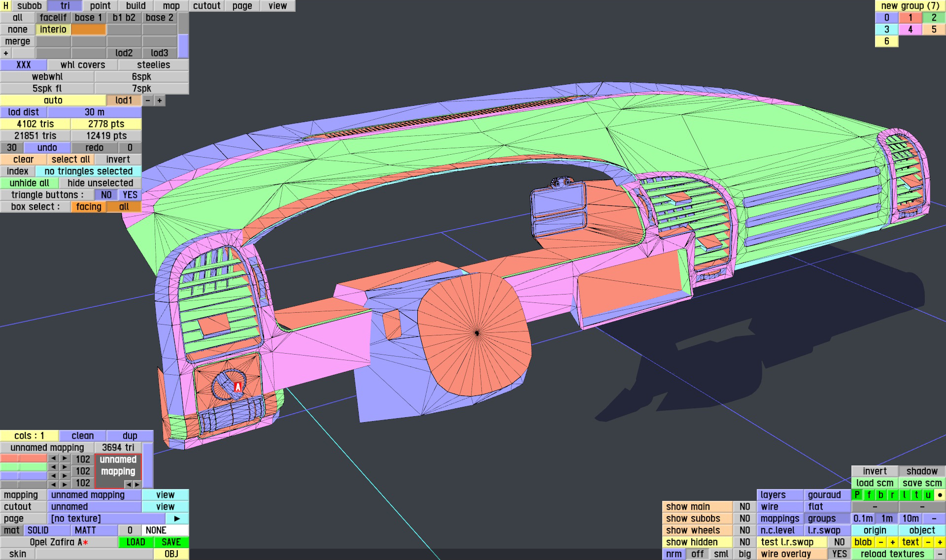Select color group 4 swatch
The image size is (946, 560).
coord(910,30)
